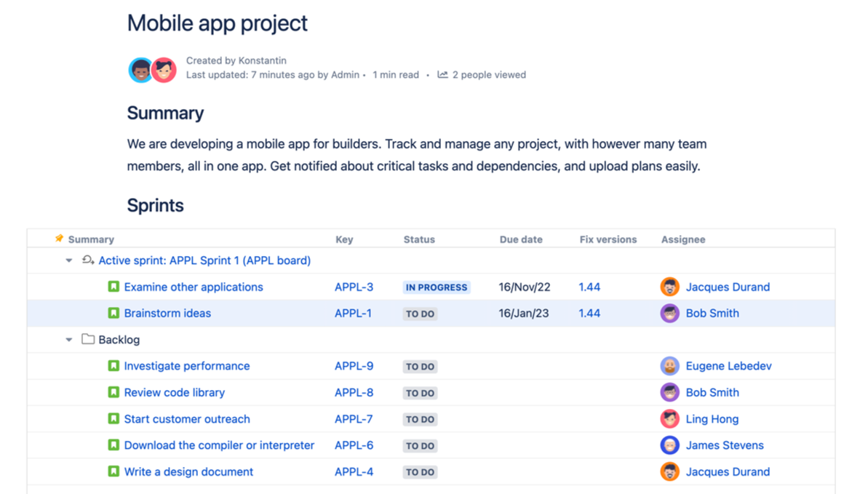This screenshot has width=868, height=494.
Task: Click the IN PROGRESS status badge
Action: 437,287
